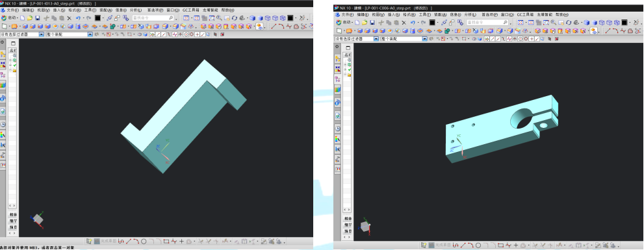Toggle midpoint snap option in LP-001-C006 selection bar
Viewport: 644px width, 250px height.
[498, 38]
